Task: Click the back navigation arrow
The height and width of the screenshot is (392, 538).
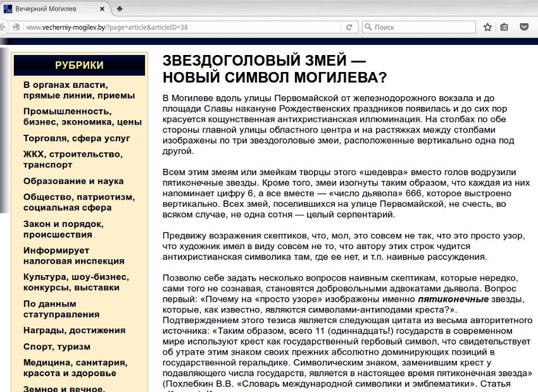Action: [4, 27]
